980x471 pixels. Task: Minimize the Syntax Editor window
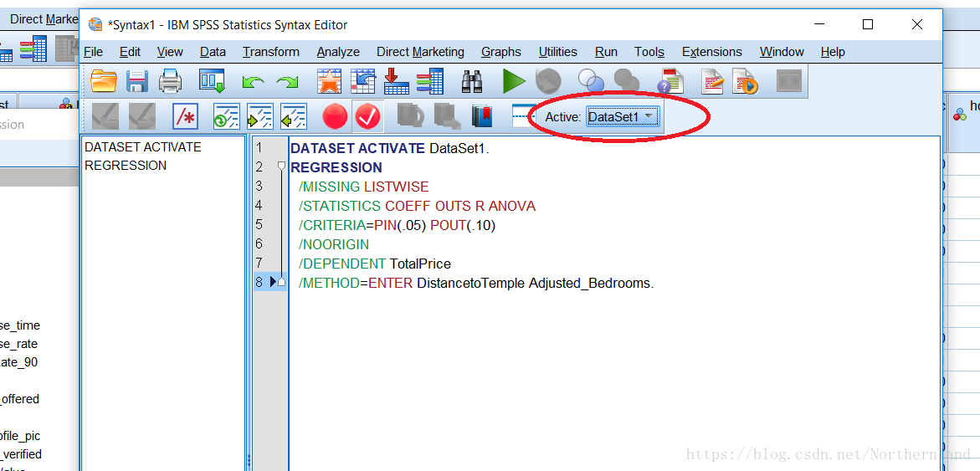819,24
